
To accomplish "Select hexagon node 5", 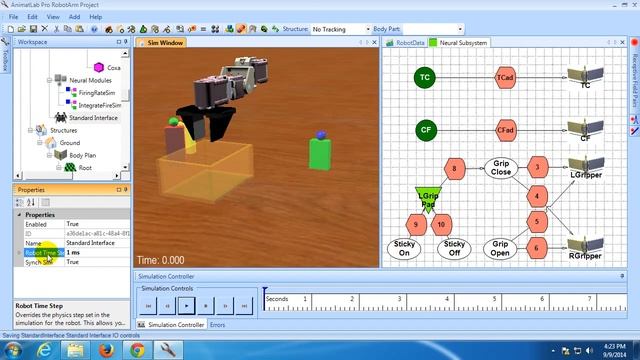I will (537, 222).
